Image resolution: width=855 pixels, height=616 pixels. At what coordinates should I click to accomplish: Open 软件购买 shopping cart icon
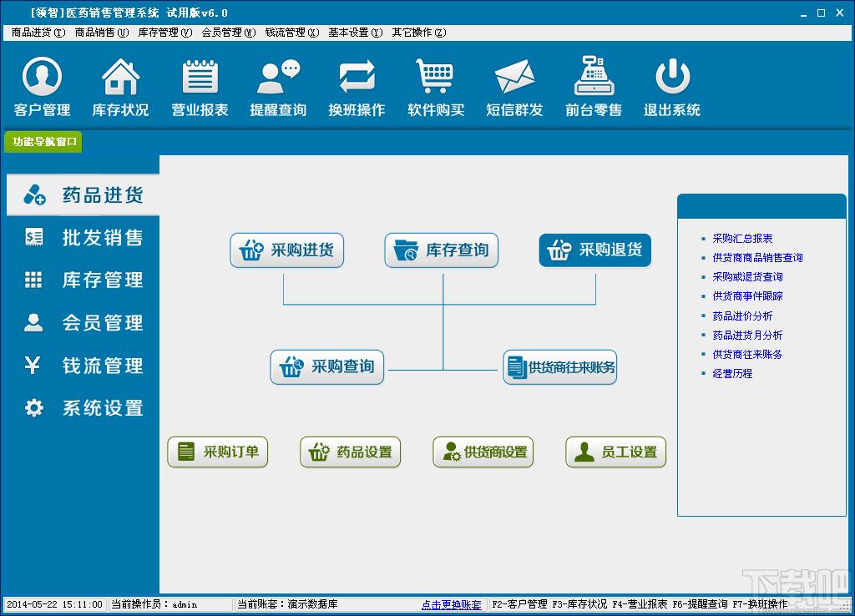pyautogui.click(x=436, y=87)
